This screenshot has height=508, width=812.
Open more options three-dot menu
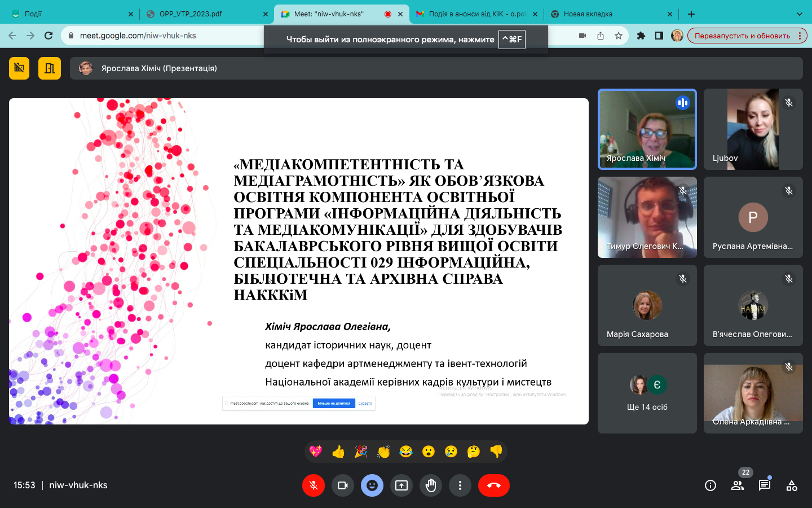460,485
